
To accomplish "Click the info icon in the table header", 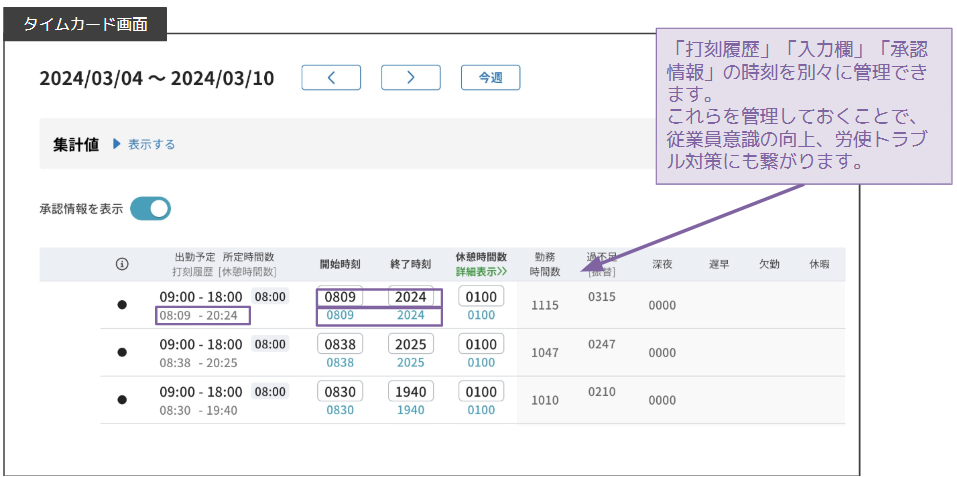I will coord(122,264).
